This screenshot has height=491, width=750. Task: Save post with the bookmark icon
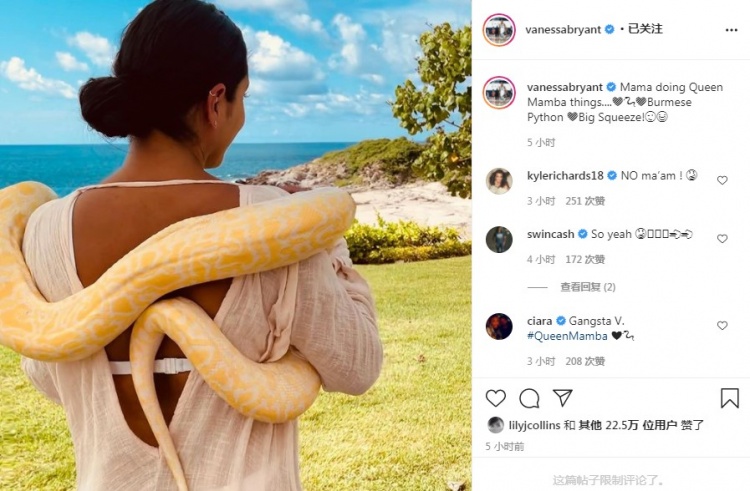(729, 398)
